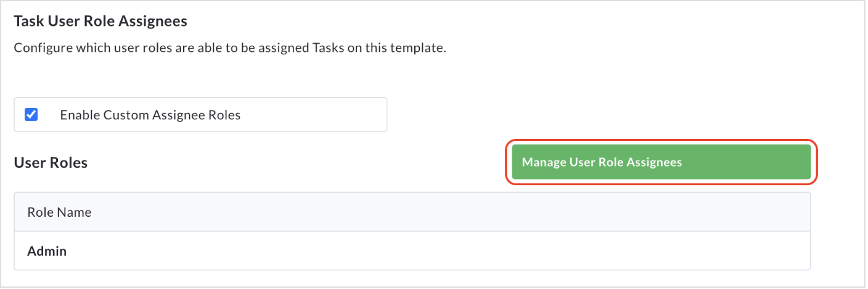Click the word Admin in the roles table

click(x=47, y=251)
